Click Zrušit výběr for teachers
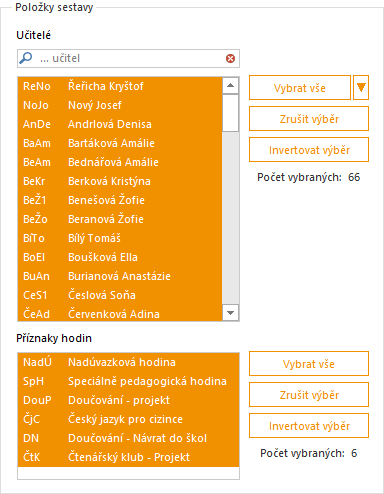This screenshot has height=494, width=384. [309, 119]
